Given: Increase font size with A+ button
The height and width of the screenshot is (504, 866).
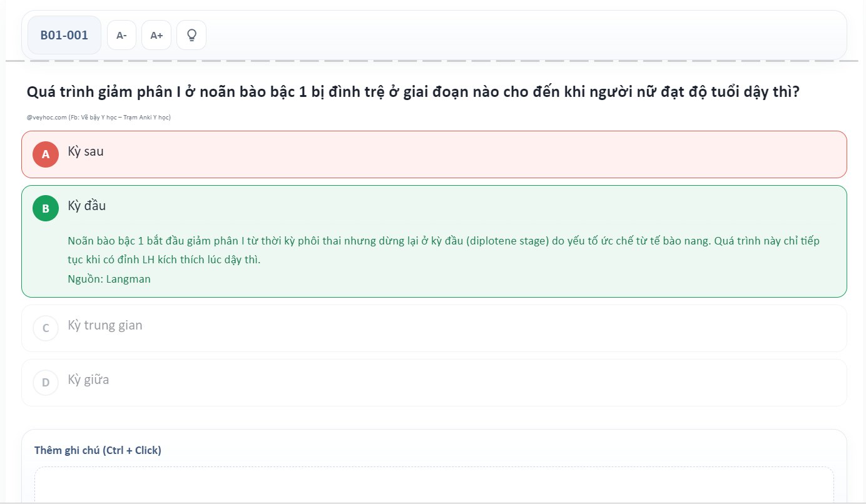Looking at the screenshot, I should (156, 35).
